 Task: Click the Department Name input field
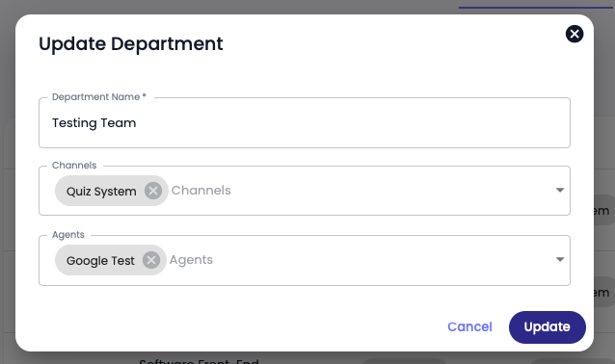(x=305, y=122)
